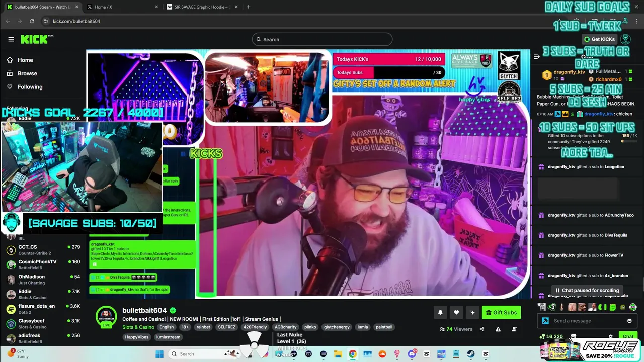644x362 pixels.
Task: Open CCT_CS channel in sidebar
Action: (43, 250)
